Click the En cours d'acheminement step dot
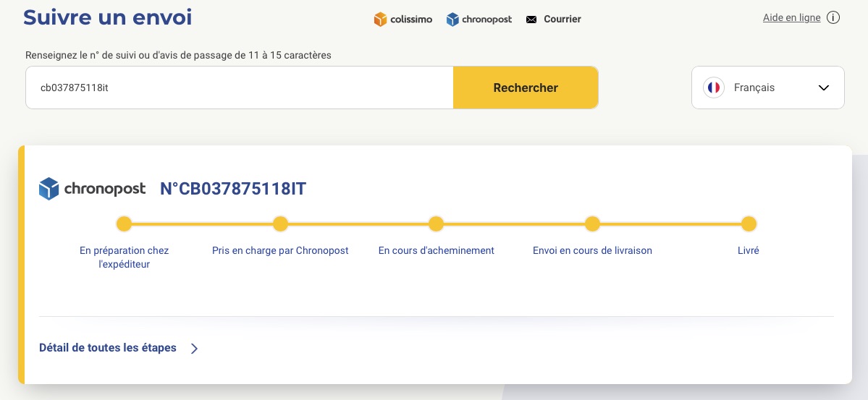 437,224
